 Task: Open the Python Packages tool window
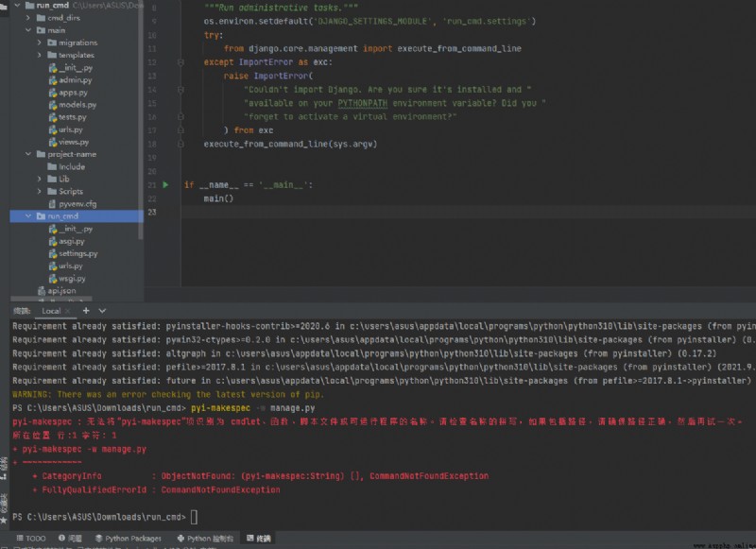tap(129, 539)
